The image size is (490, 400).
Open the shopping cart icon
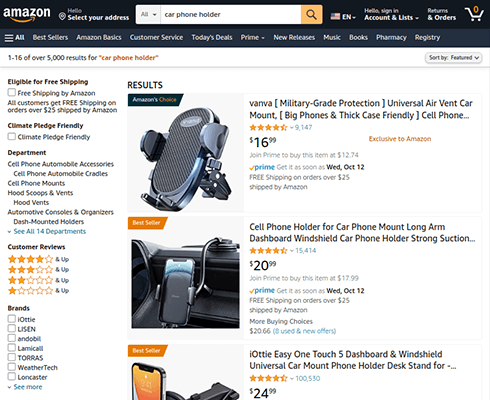(474, 14)
